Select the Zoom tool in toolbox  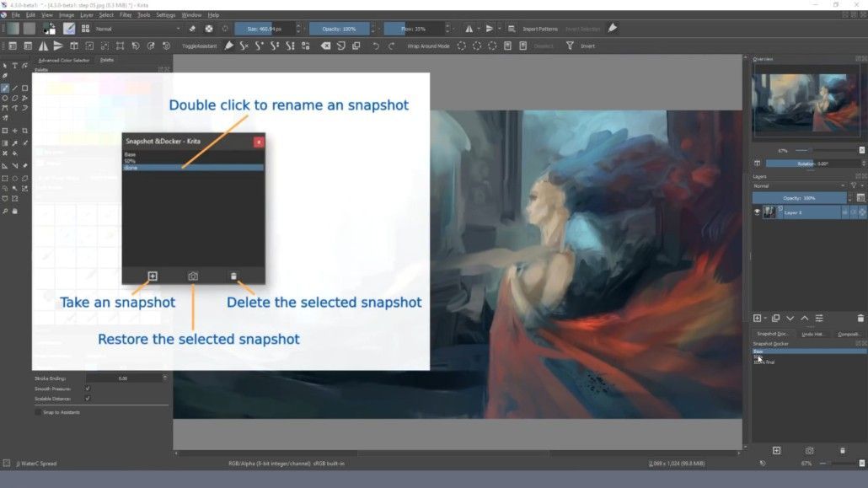5,211
